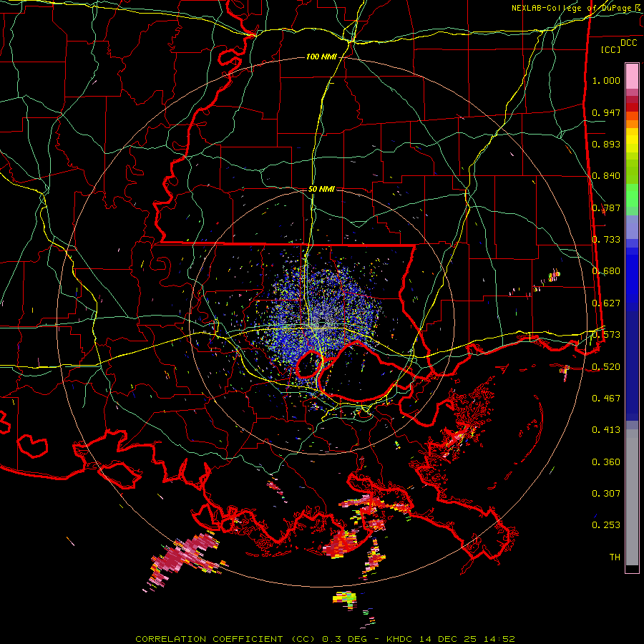Click the 0.573 legend value
The width and height of the screenshot is (644, 644).
[x=606, y=335]
